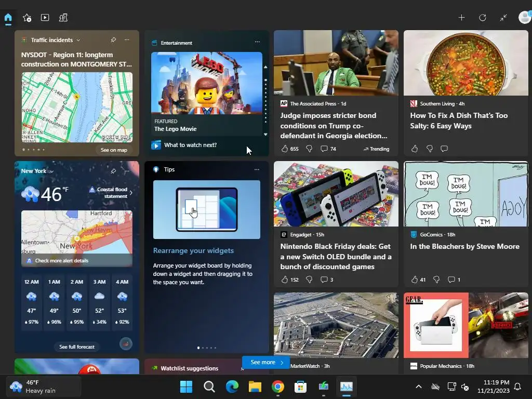532x399 pixels.
Task: Click Check more alert details
Action: (62, 261)
